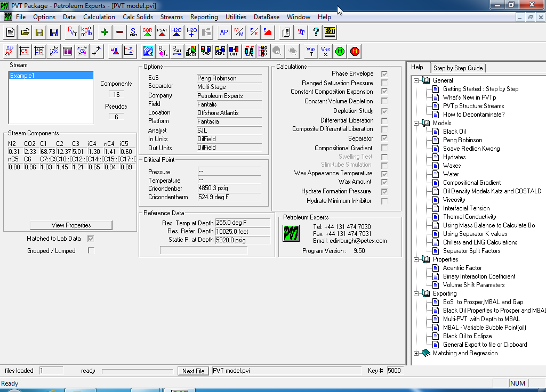
Task: Open help with question mark icon
Action: tap(316, 32)
